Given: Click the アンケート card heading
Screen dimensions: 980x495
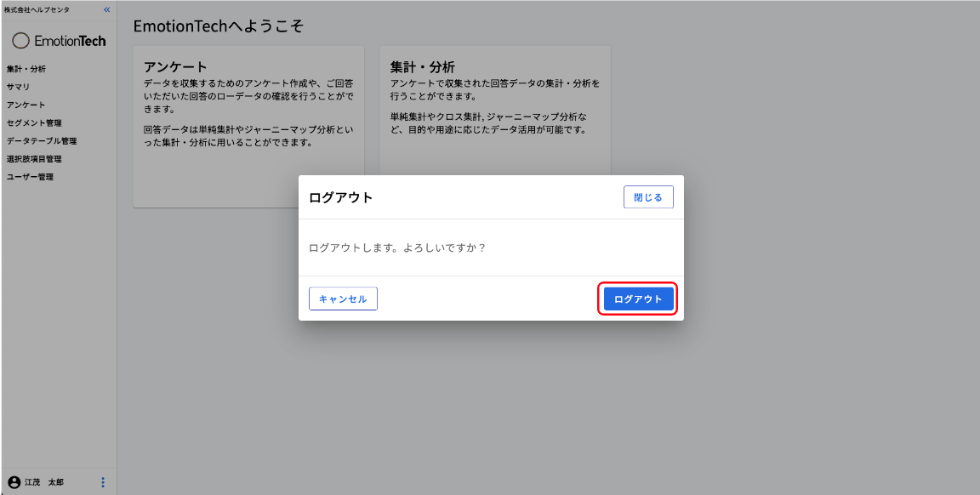Looking at the screenshot, I should pyautogui.click(x=175, y=67).
